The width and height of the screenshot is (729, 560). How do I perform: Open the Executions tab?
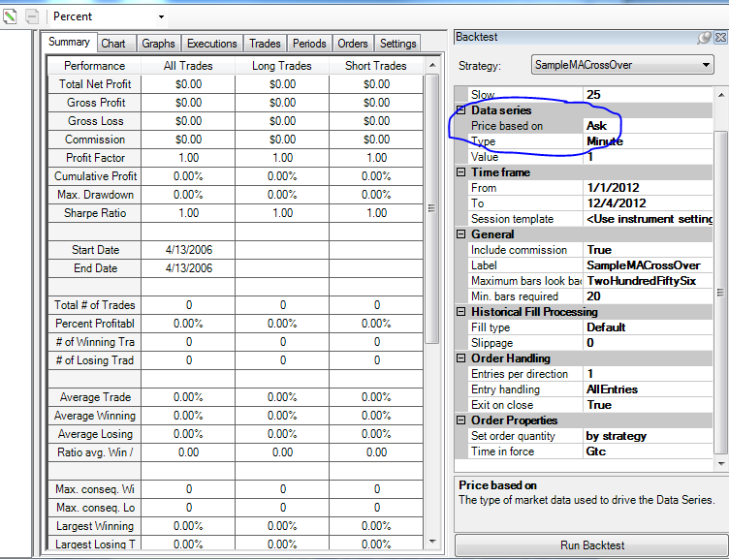coord(212,44)
